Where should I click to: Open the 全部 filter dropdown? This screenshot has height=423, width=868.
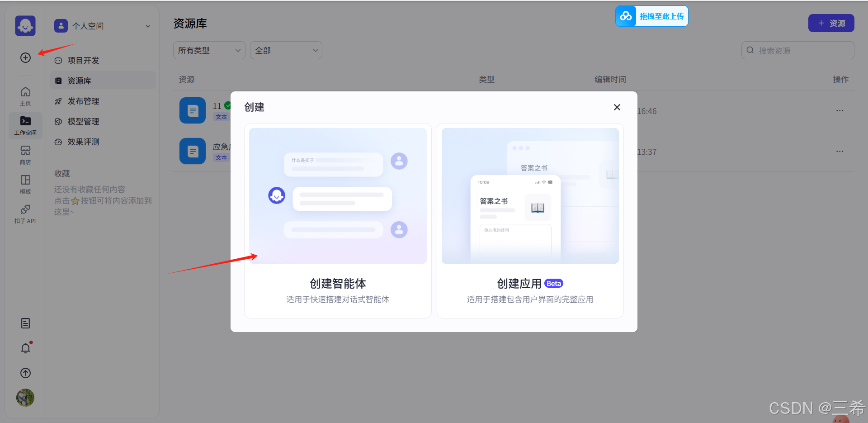pos(286,50)
